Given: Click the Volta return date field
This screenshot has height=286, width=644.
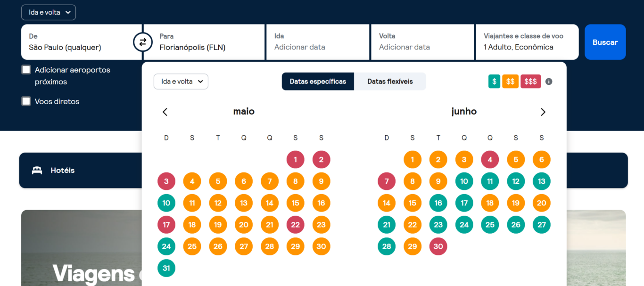Looking at the screenshot, I should 422,42.
